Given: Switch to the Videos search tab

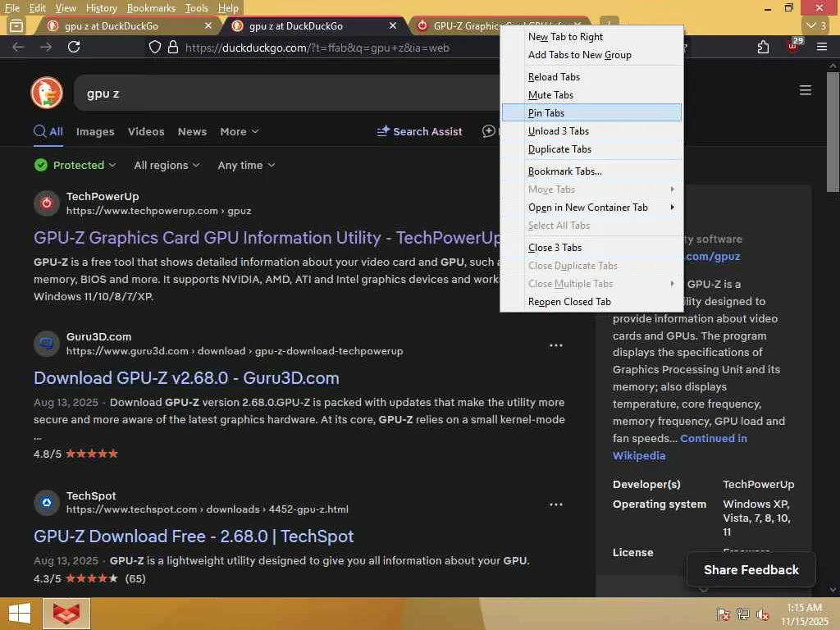Looking at the screenshot, I should [146, 131].
